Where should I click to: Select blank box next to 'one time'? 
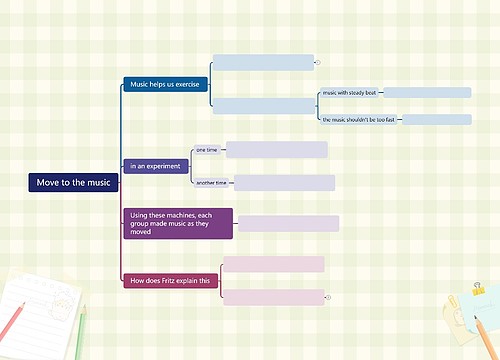point(277,149)
